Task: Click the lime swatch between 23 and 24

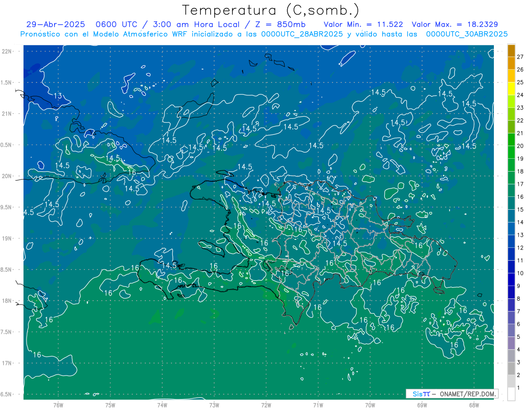Action: pyautogui.click(x=512, y=102)
